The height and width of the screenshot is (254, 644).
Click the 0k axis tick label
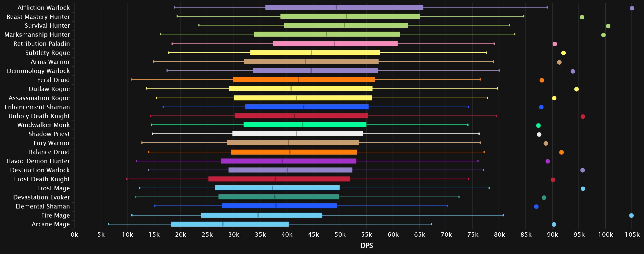[74, 235]
